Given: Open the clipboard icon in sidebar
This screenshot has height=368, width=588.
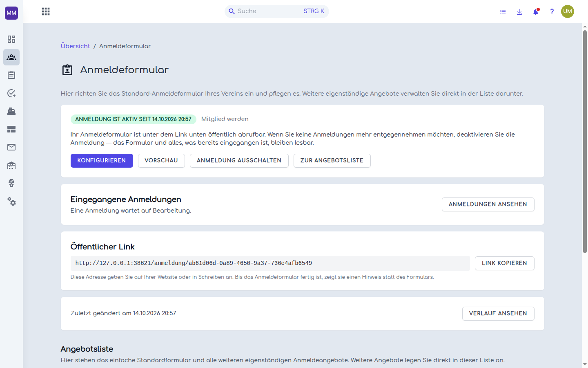Looking at the screenshot, I should click(11, 75).
